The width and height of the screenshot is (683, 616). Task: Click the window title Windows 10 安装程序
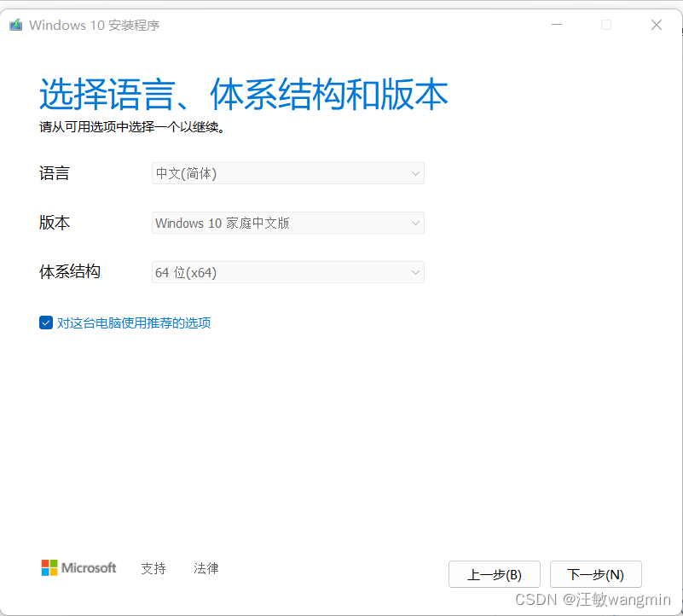[x=95, y=26]
